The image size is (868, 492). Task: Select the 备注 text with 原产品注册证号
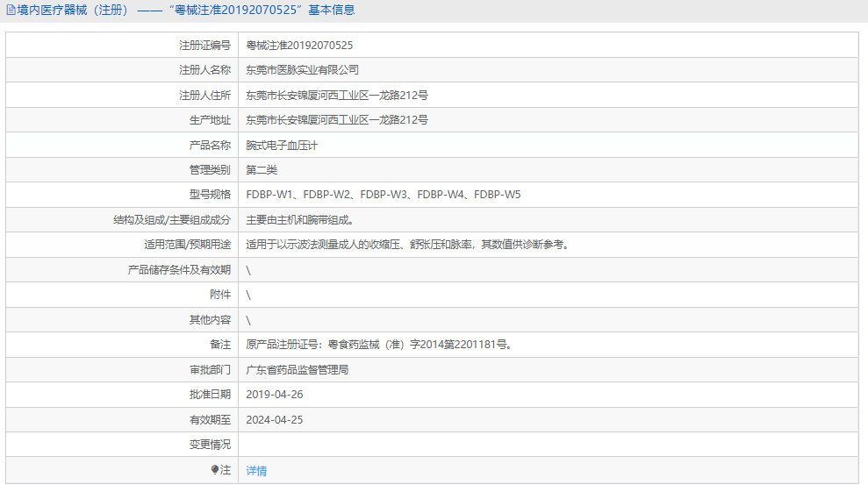pos(378,345)
